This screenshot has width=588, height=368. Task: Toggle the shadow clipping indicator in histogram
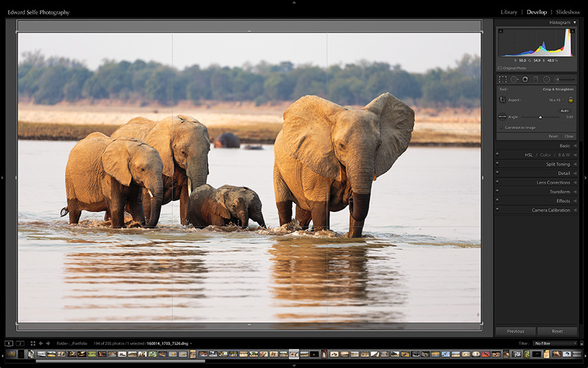[x=501, y=31]
